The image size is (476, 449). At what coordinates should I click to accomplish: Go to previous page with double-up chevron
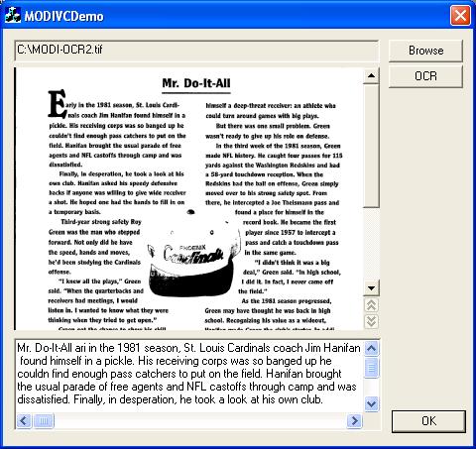coord(371,305)
